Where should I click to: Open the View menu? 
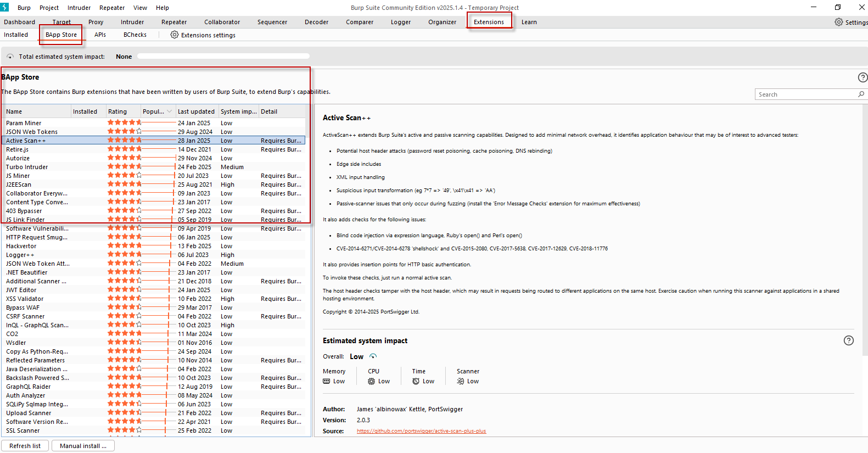140,8
